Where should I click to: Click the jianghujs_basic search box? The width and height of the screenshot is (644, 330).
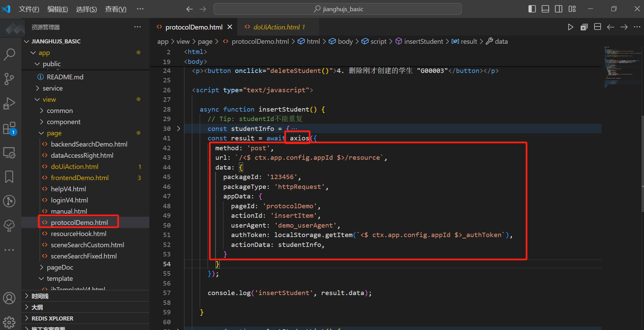(337, 9)
